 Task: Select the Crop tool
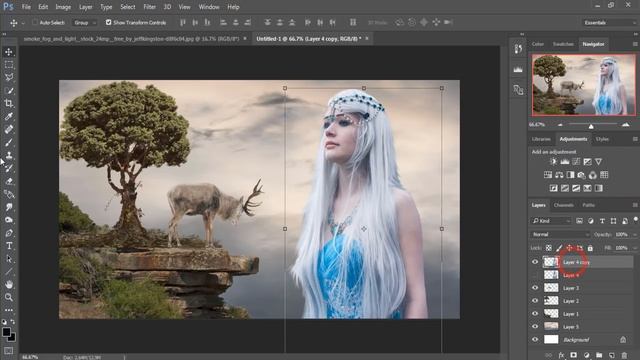(9, 103)
